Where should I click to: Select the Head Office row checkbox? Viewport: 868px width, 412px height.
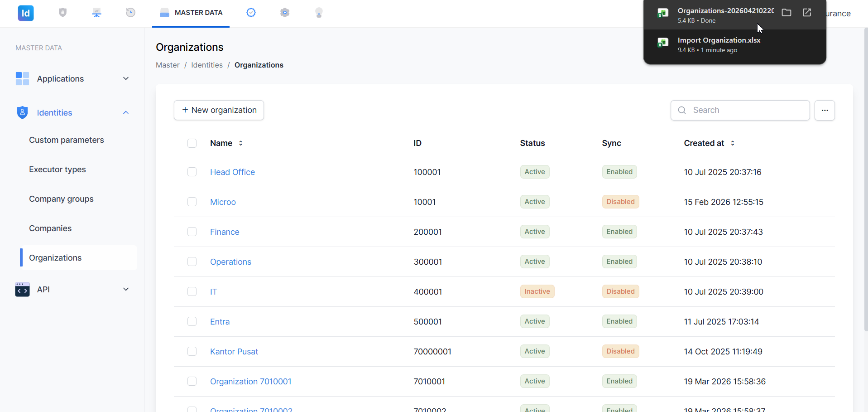click(192, 172)
